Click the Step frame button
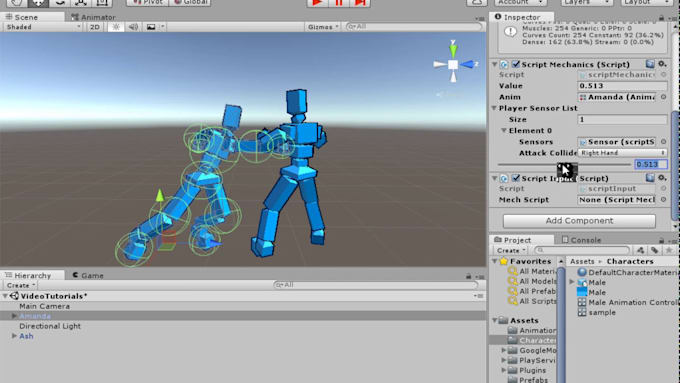The height and width of the screenshot is (383, 680). pyautogui.click(x=360, y=3)
